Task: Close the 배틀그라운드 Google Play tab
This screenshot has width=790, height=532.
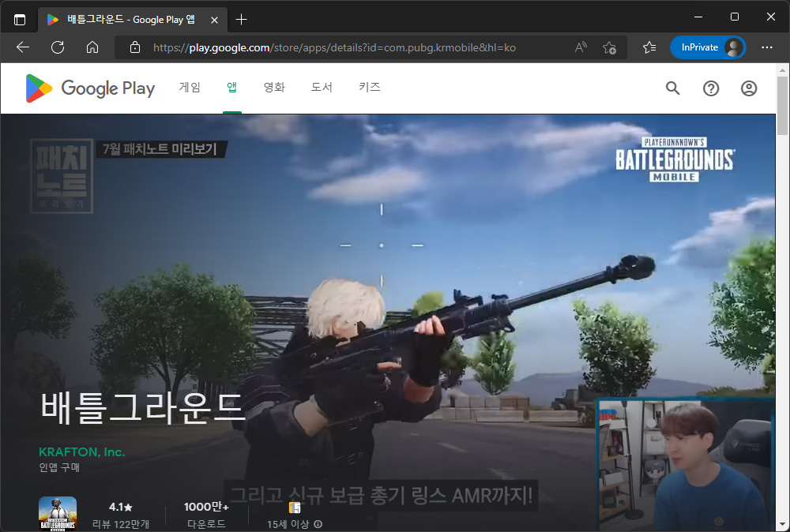Action: (x=214, y=20)
